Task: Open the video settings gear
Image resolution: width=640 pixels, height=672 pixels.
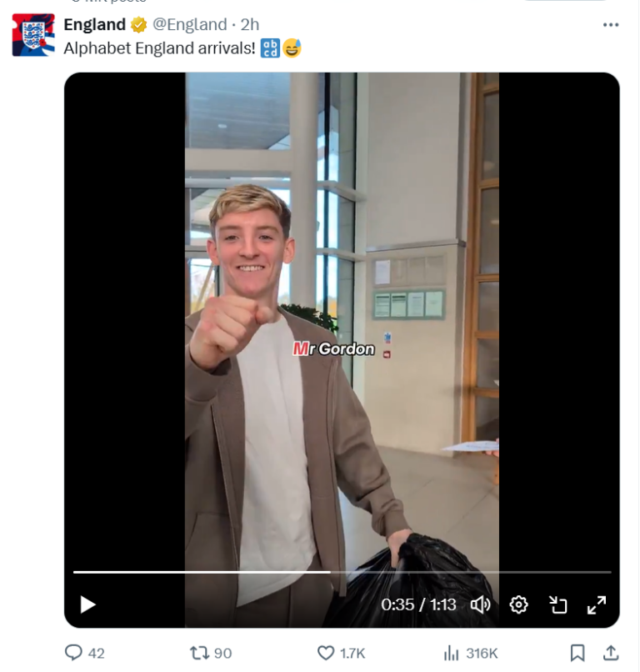Action: tap(518, 604)
